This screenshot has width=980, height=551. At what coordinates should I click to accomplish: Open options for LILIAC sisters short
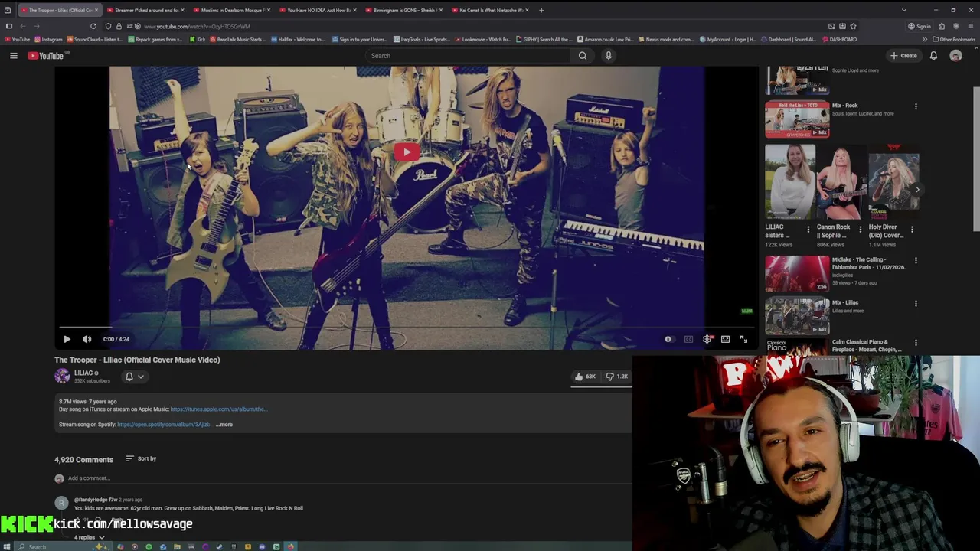tap(808, 229)
